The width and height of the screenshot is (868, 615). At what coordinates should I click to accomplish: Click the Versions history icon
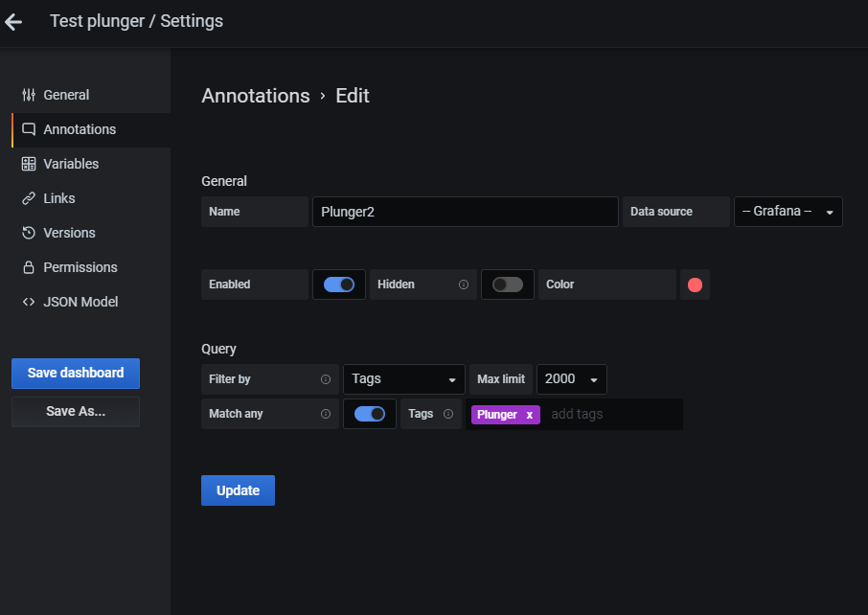pyautogui.click(x=29, y=233)
